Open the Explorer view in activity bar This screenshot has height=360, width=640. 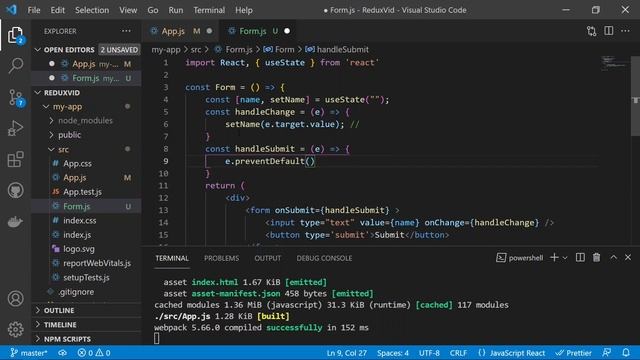(16, 35)
